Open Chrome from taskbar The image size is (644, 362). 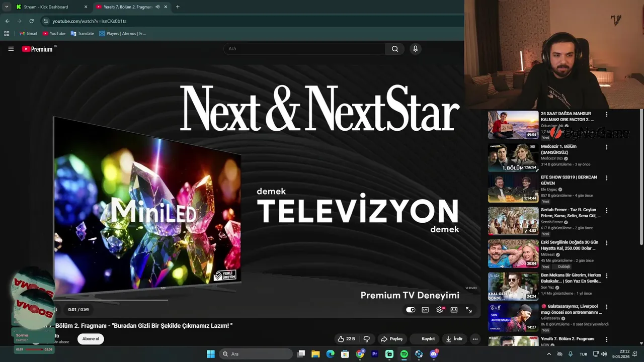click(360, 354)
